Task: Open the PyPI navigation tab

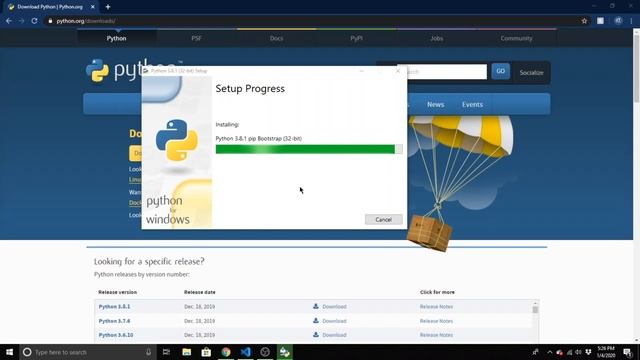Action: pyautogui.click(x=356, y=38)
